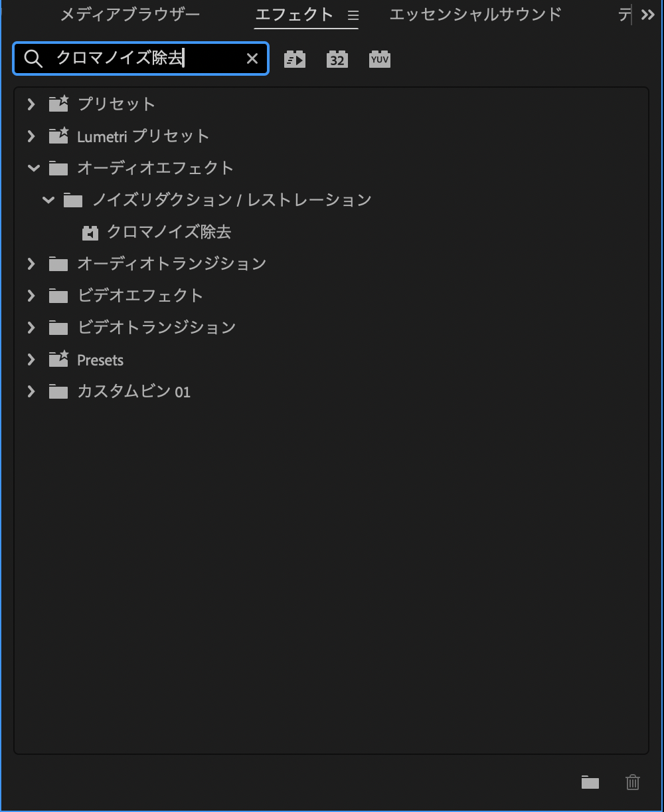Clear the search field with the X icon
The height and width of the screenshot is (812, 664).
coord(252,59)
